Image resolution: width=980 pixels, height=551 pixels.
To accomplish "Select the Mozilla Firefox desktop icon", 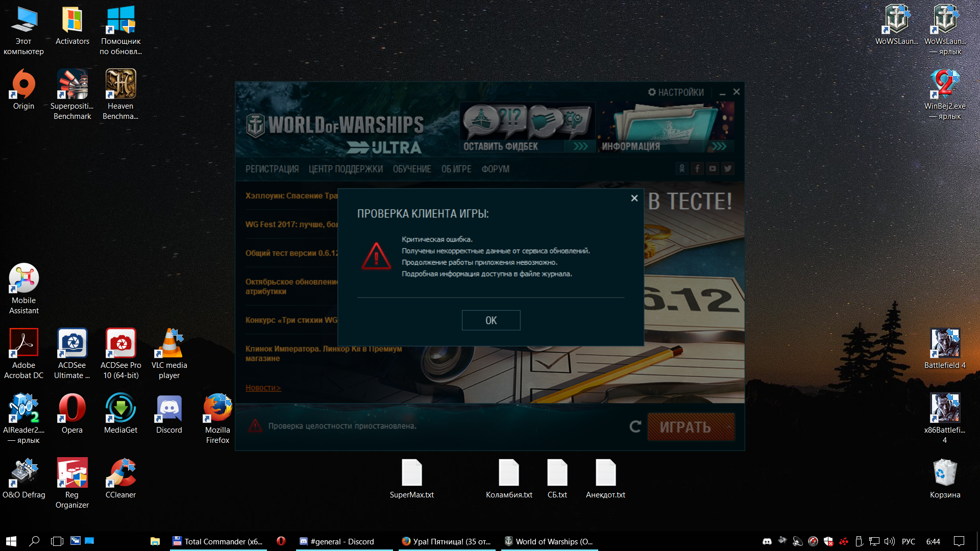I will (217, 419).
